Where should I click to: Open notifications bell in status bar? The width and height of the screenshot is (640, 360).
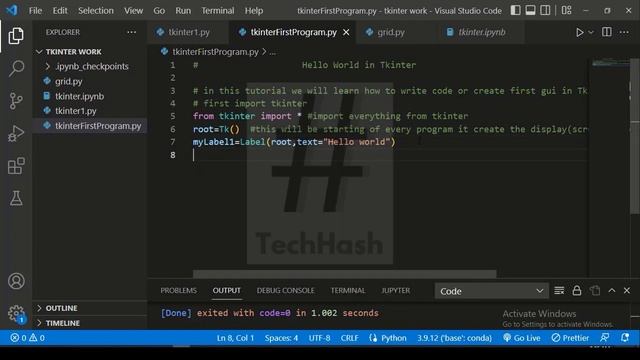click(x=625, y=338)
